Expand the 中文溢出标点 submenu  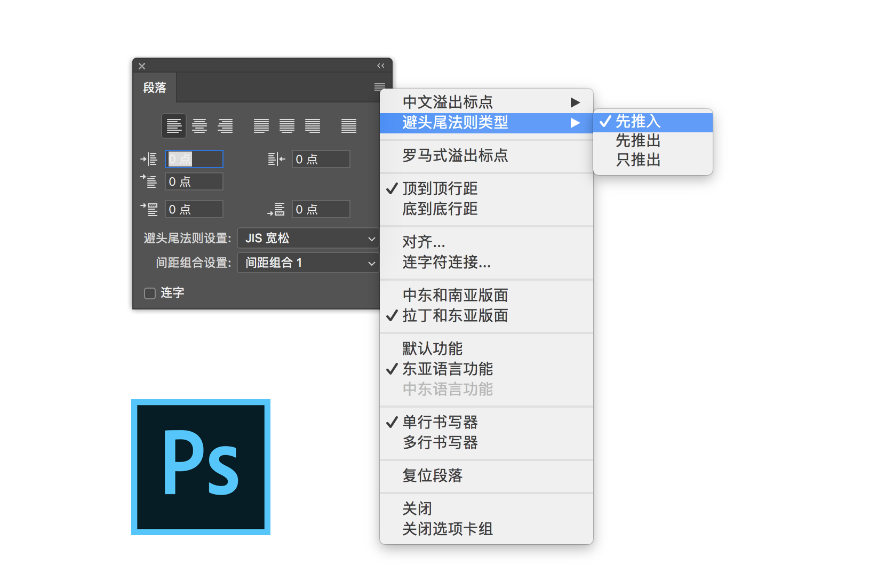(x=487, y=102)
